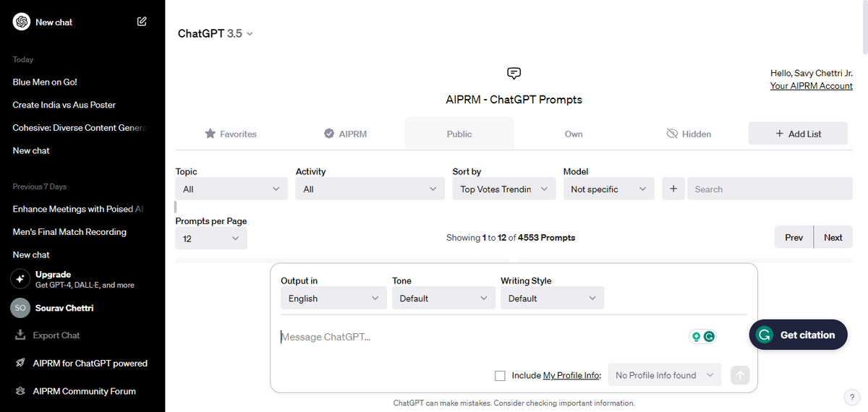Click the Upgrade plan entry

(82, 279)
